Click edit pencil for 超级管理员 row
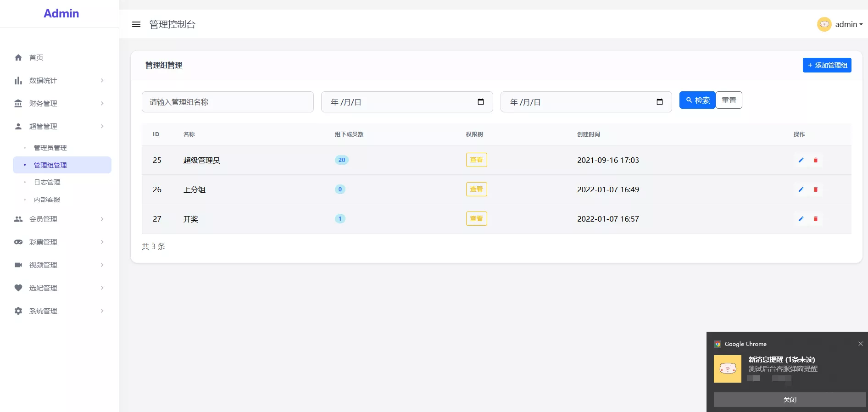 coord(801,160)
